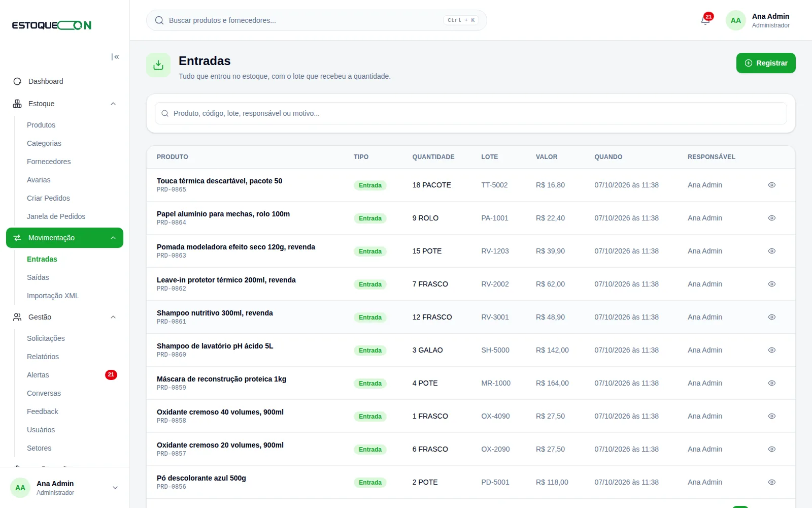Open the notifications bell icon
The height and width of the screenshot is (508, 812).
[x=705, y=20]
